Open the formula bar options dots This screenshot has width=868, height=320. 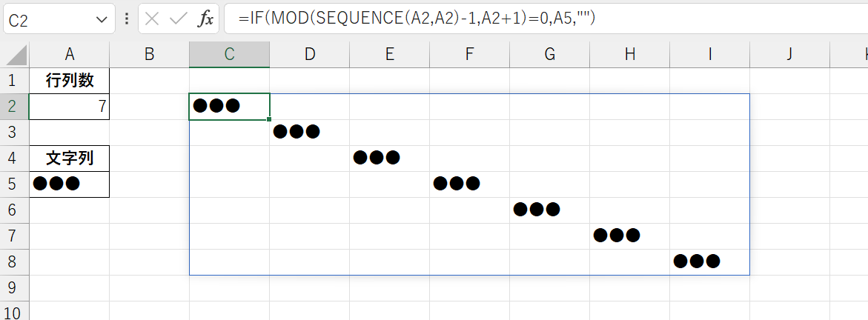point(127,19)
